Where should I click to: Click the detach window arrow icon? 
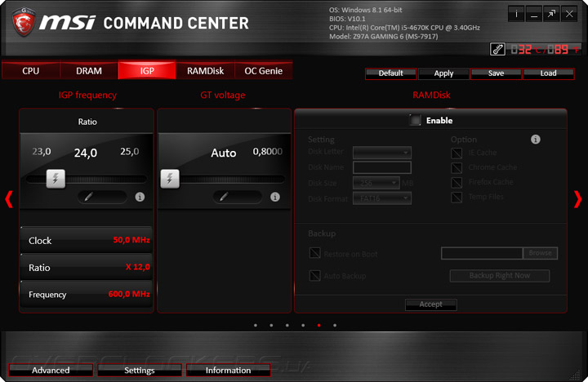[551, 14]
